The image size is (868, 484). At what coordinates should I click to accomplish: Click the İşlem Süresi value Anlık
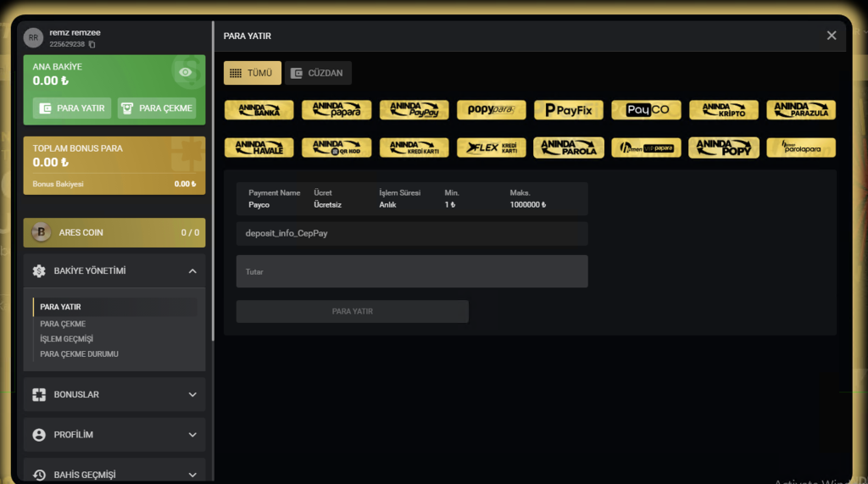click(387, 205)
